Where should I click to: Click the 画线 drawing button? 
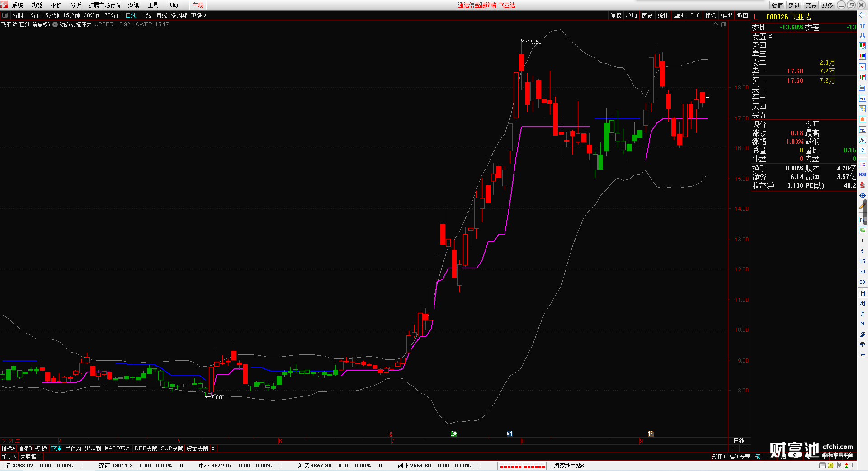679,15
